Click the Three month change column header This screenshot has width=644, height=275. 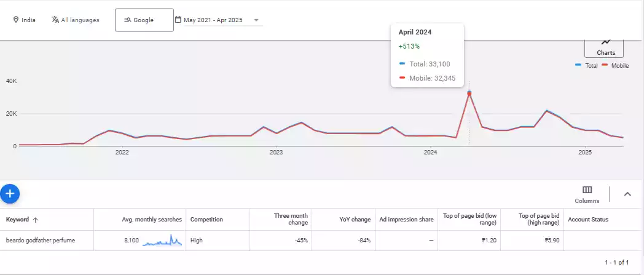[x=291, y=220]
